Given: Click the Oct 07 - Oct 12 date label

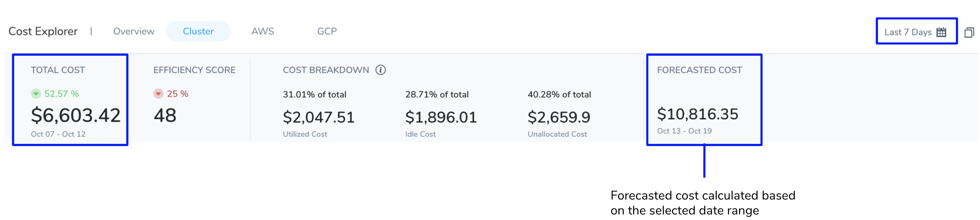Looking at the screenshot, I should point(58,134).
